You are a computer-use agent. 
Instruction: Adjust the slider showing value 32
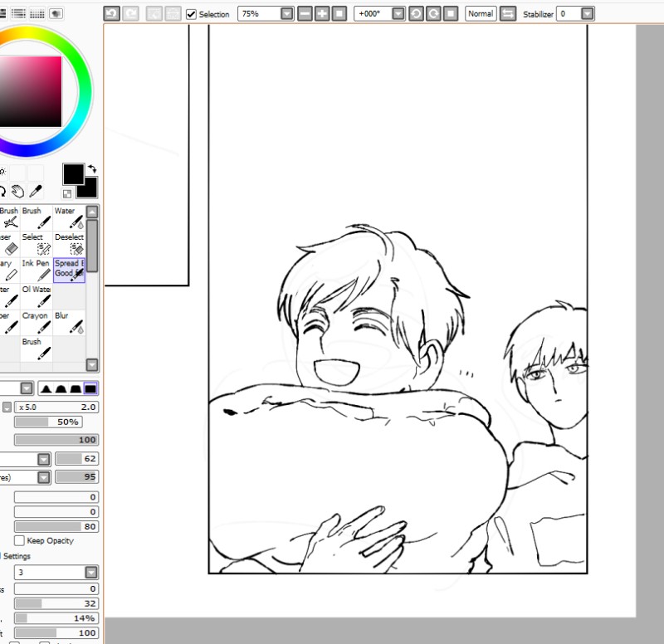click(x=56, y=603)
